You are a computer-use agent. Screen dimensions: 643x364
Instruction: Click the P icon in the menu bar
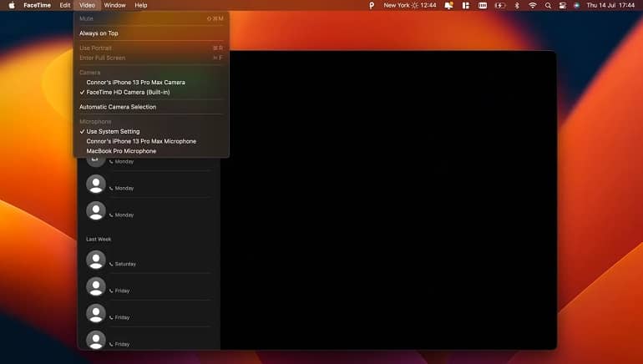coord(372,5)
